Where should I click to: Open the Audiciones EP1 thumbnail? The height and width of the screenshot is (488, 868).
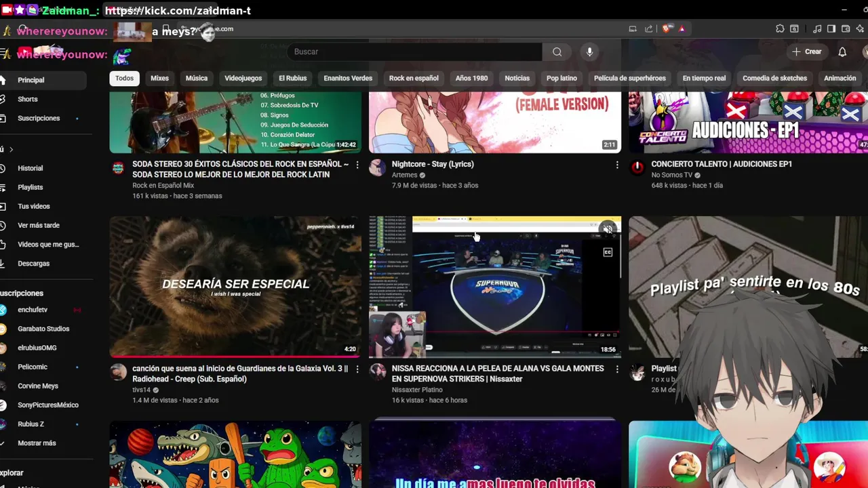pyautogui.click(x=748, y=122)
